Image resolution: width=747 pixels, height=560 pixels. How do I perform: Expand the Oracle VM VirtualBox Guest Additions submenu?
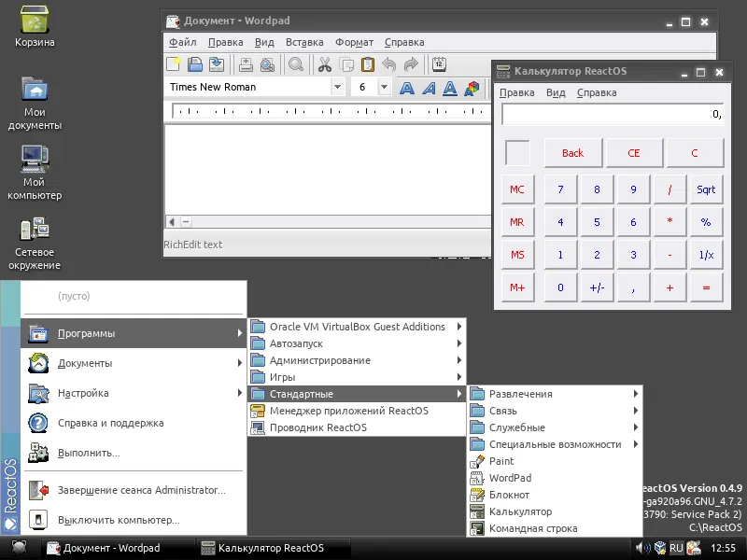[x=357, y=327]
